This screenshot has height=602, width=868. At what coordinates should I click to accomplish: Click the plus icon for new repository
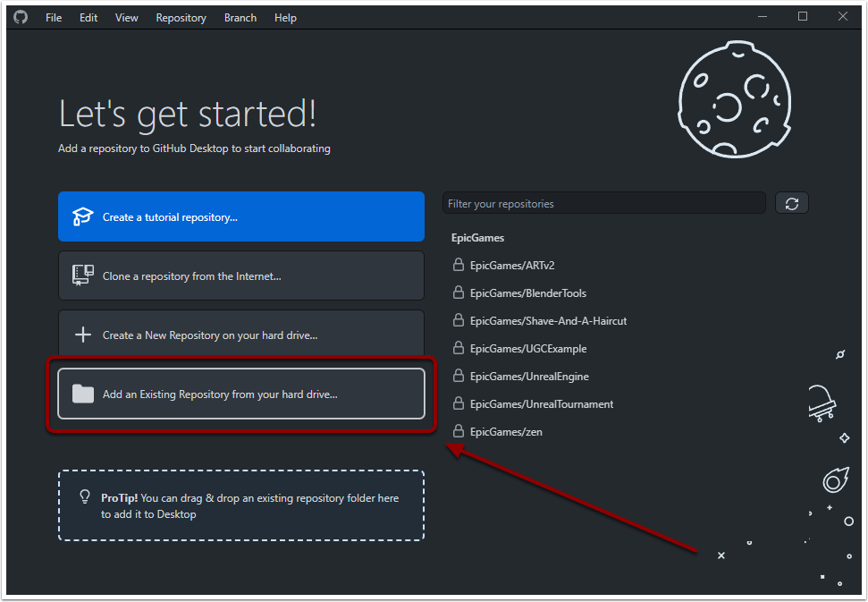click(x=83, y=335)
